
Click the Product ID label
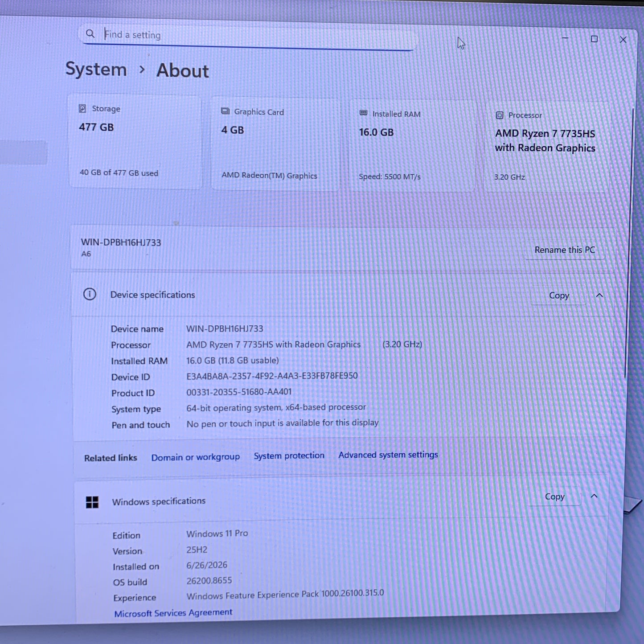(x=133, y=393)
